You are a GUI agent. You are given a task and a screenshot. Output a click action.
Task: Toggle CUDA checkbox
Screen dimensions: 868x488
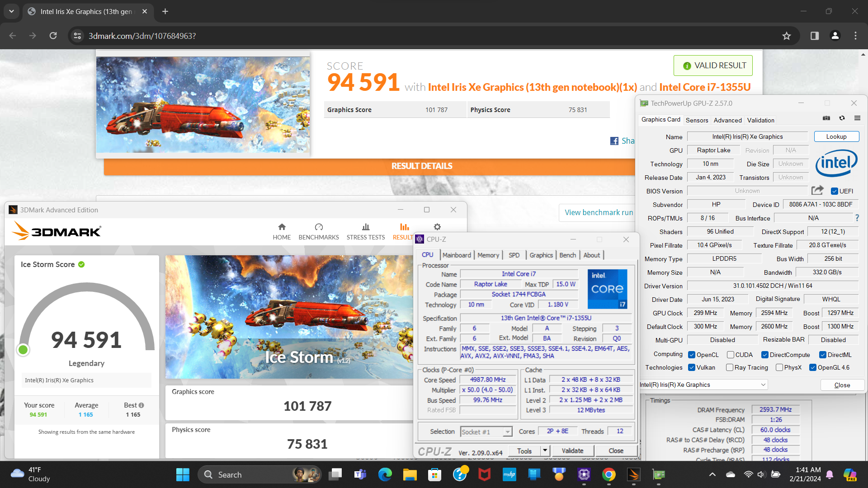point(730,355)
